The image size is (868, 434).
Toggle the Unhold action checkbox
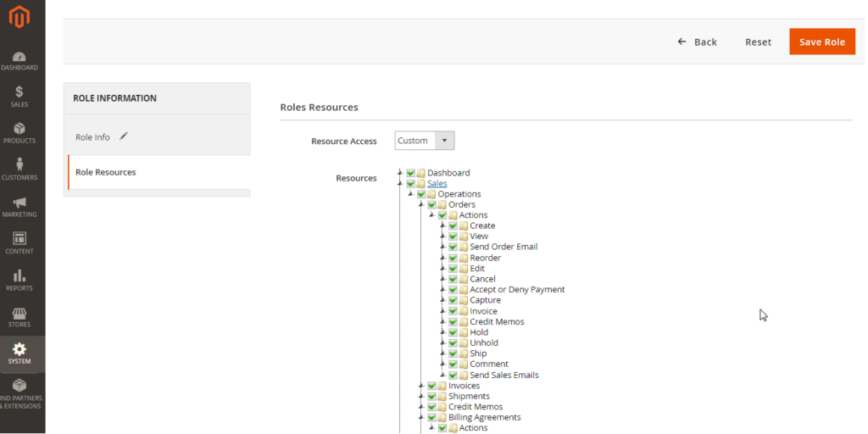(453, 342)
